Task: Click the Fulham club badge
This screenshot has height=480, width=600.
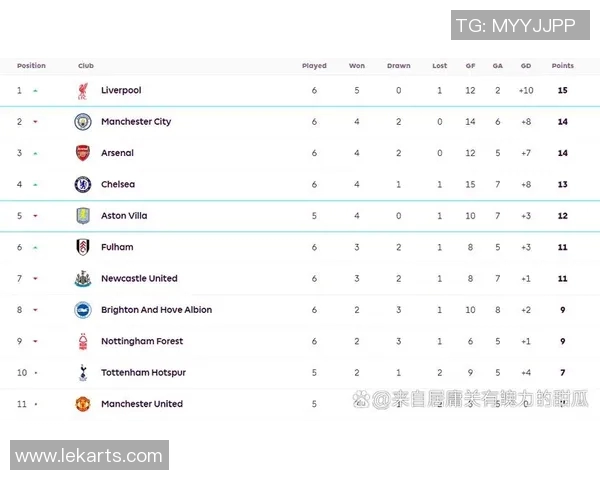Action: 82,247
